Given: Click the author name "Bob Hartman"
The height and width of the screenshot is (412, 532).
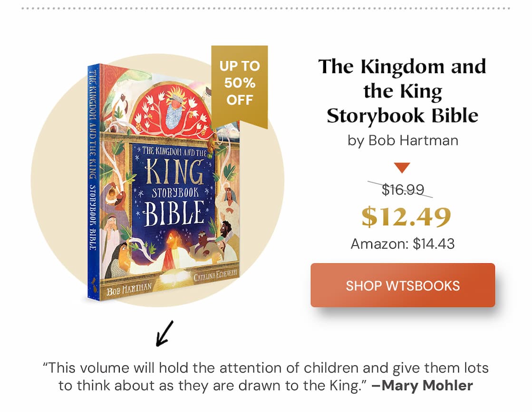Looking at the screenshot, I should (x=402, y=140).
